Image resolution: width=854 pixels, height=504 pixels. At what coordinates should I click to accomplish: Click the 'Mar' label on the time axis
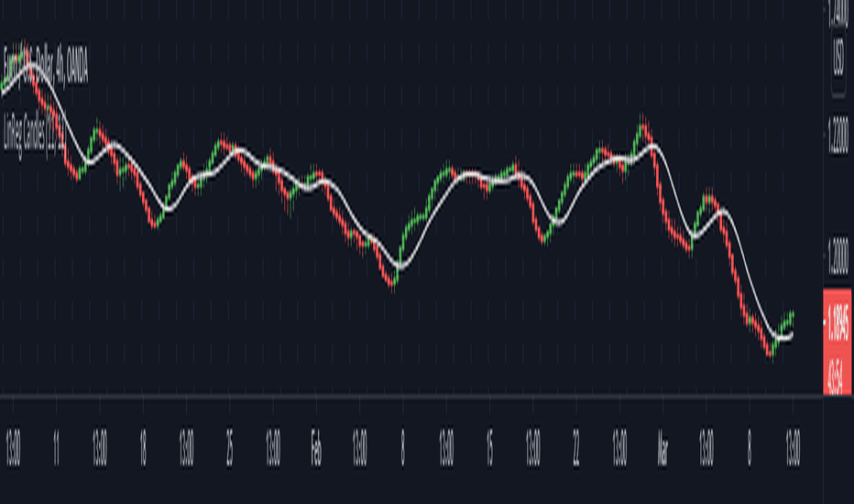(x=662, y=449)
